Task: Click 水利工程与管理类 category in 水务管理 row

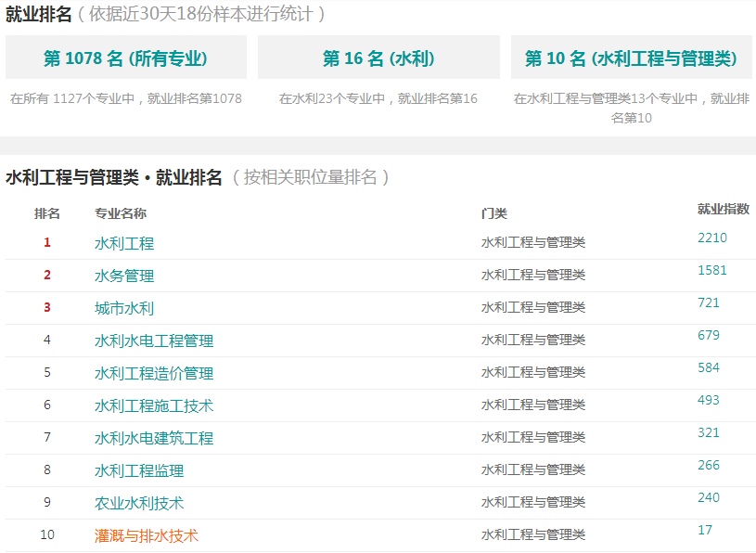Action: (x=533, y=275)
